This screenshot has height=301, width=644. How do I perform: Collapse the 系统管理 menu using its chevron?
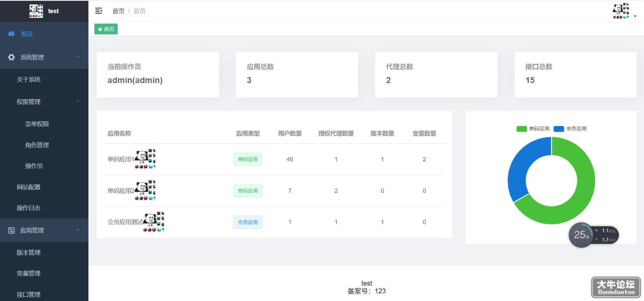77,57
